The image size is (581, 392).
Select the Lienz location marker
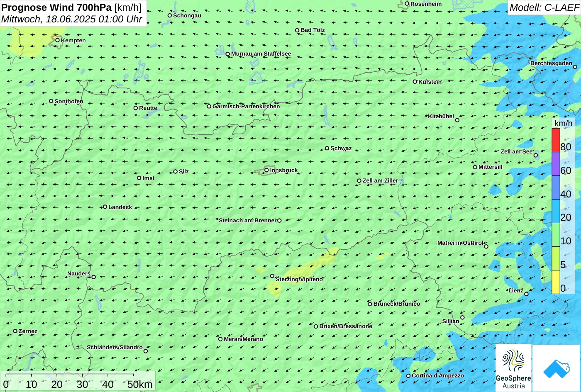[526, 294]
